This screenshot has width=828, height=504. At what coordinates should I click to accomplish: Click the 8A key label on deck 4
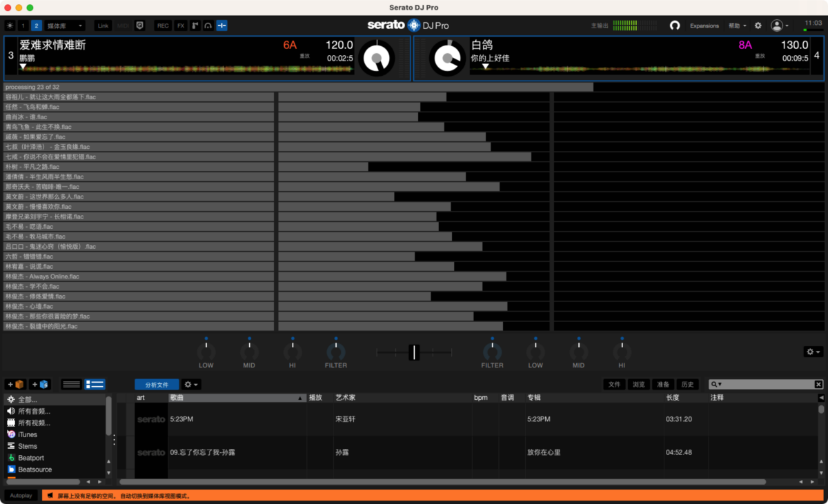pos(745,46)
